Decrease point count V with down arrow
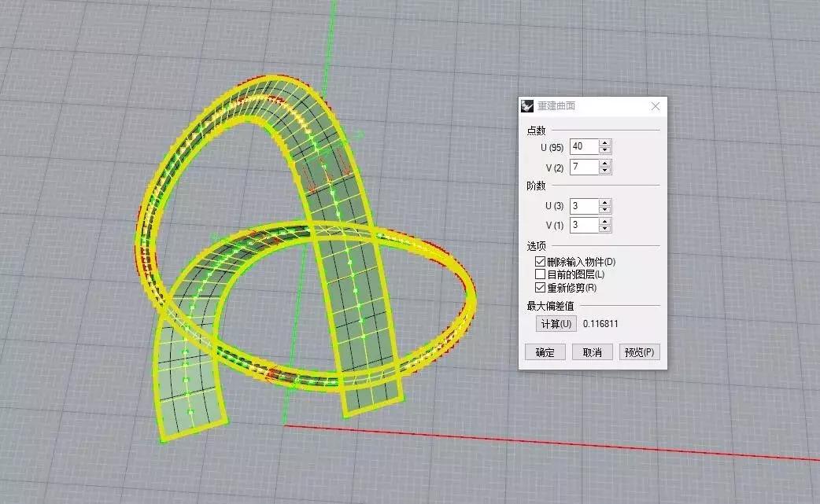820x504 pixels. (x=604, y=170)
